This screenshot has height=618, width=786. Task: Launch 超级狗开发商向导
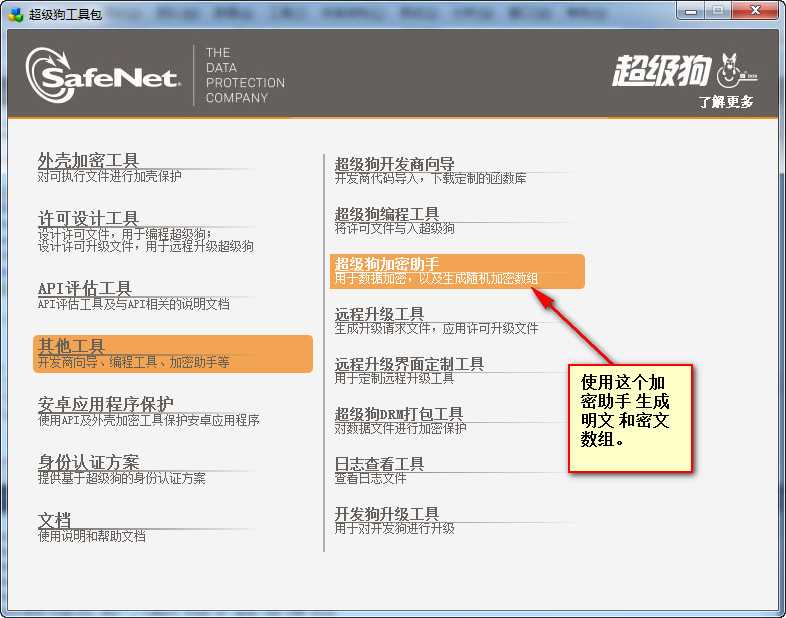[395, 164]
